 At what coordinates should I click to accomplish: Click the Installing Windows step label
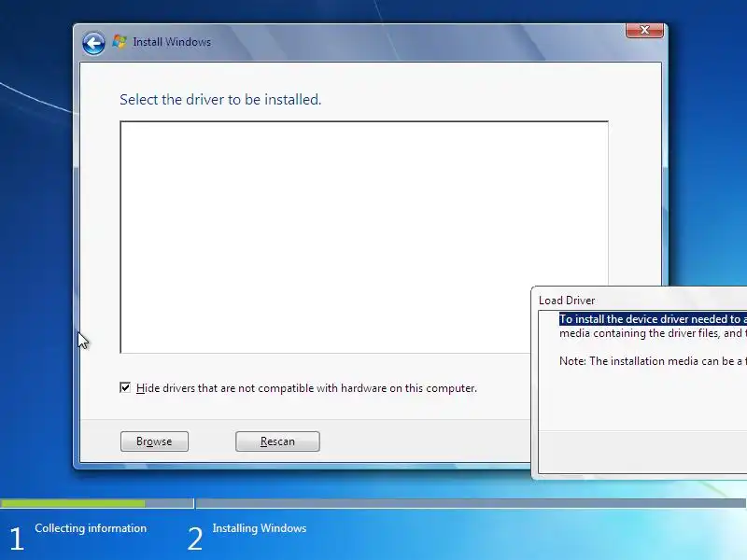point(260,528)
